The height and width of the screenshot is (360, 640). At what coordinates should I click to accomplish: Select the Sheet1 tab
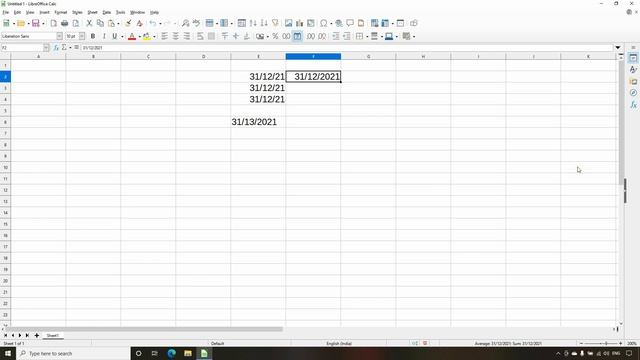click(x=53, y=335)
